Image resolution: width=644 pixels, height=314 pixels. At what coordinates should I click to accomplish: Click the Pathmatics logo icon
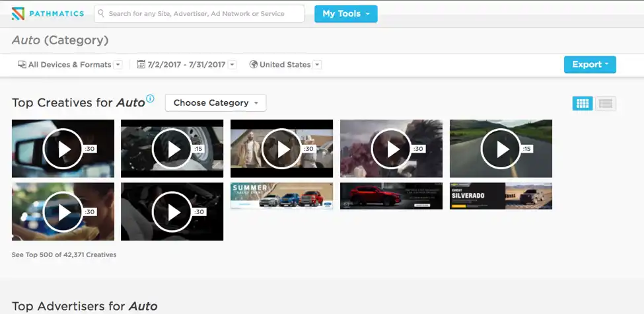[18, 14]
